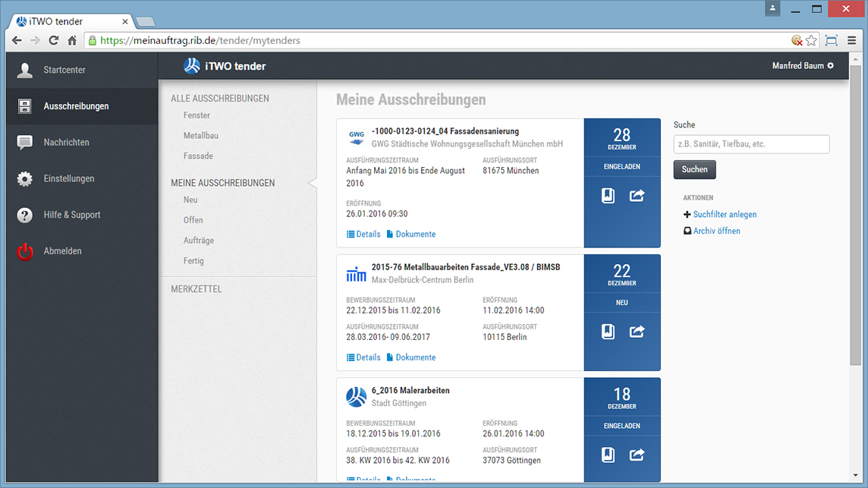The height and width of the screenshot is (488, 868).
Task: Click the 6_2016 Malerarbeiten tender title
Action: [x=410, y=391]
